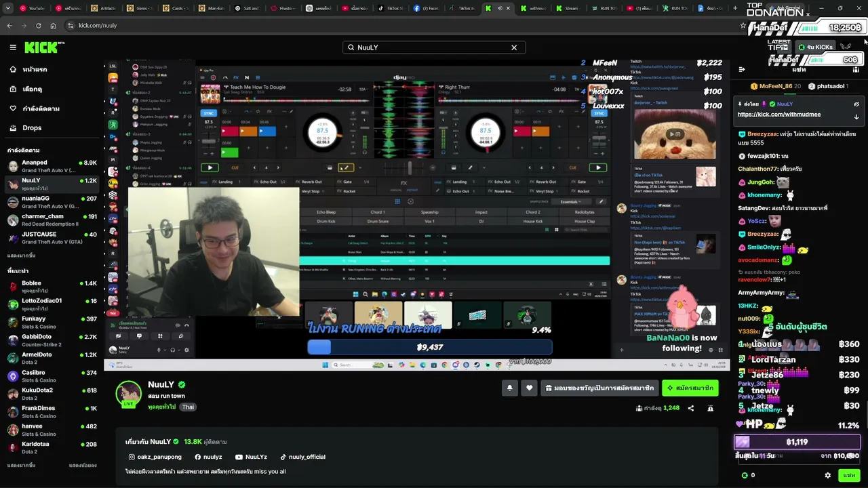Focus the search field containing NuuLY
Screen dimensions: 868x488
coord(434,47)
